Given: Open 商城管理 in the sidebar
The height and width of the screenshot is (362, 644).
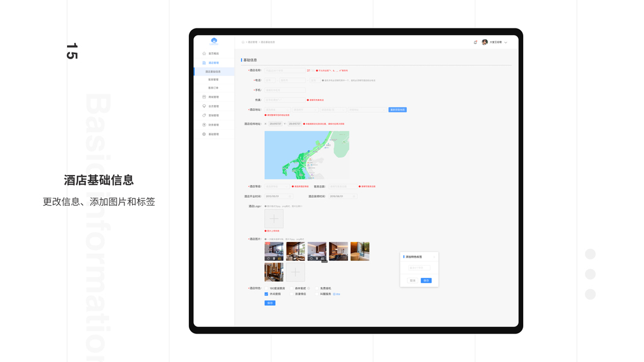Looking at the screenshot, I should pyautogui.click(x=214, y=97).
